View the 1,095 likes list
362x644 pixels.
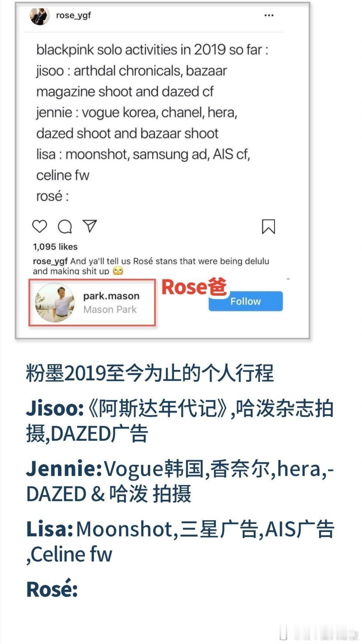pyautogui.click(x=55, y=247)
